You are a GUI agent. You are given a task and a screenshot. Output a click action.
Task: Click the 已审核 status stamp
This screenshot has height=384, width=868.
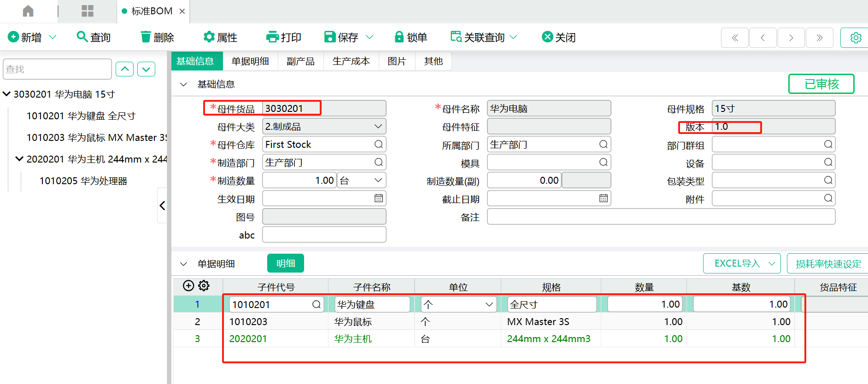click(x=821, y=84)
